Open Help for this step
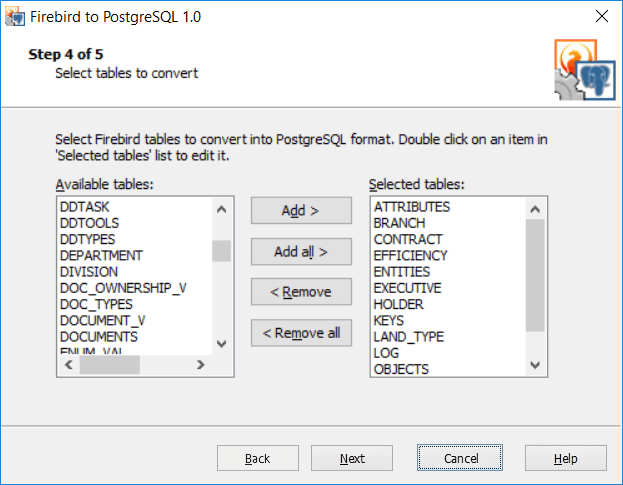623x485 pixels. [566, 458]
